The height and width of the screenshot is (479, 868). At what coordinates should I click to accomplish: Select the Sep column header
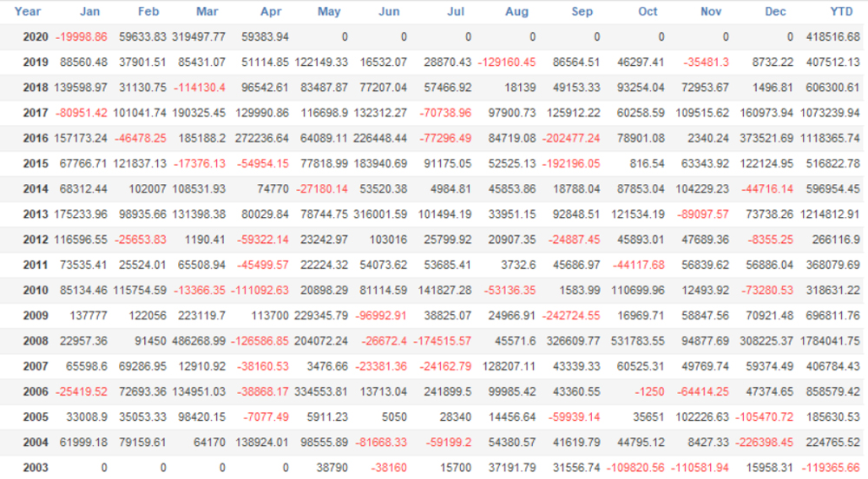[x=582, y=12]
